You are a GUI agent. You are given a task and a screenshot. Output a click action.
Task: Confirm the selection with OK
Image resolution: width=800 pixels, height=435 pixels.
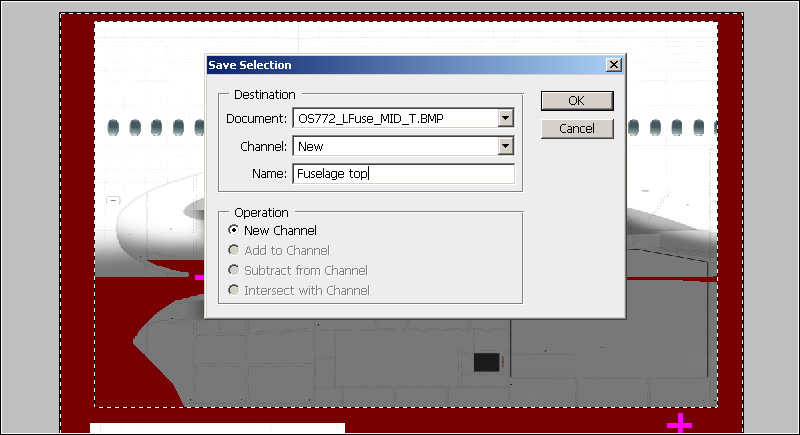576,100
